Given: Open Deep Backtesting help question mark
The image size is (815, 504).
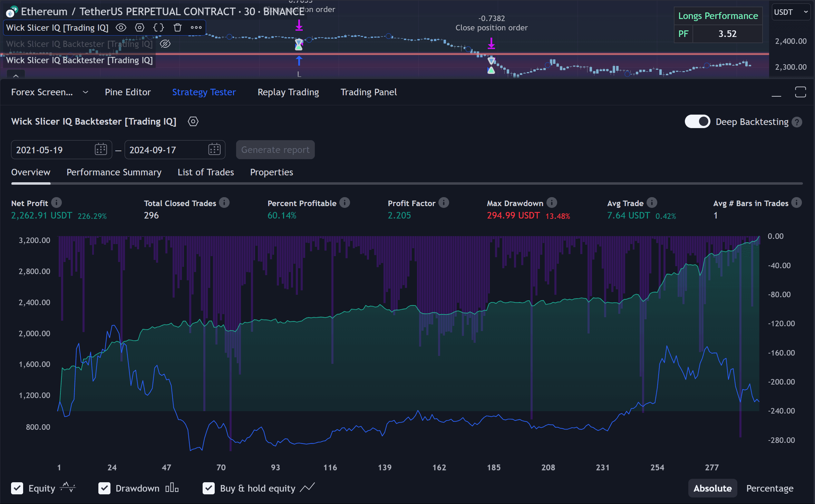Looking at the screenshot, I should point(797,122).
